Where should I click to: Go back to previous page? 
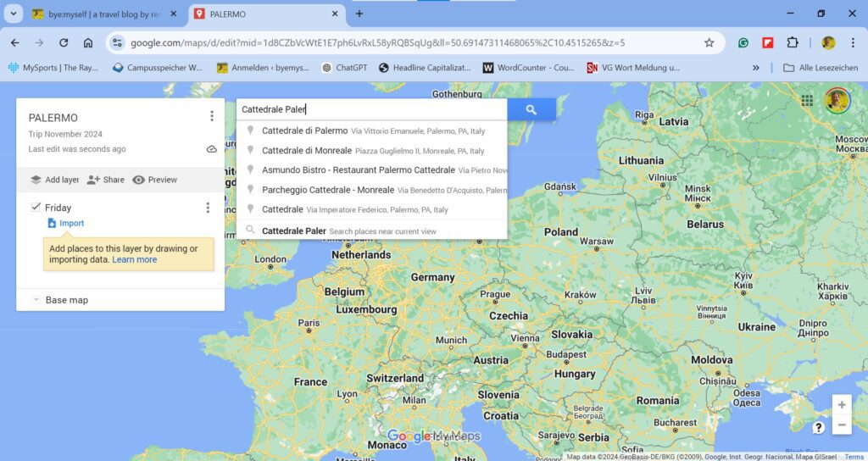[15, 42]
